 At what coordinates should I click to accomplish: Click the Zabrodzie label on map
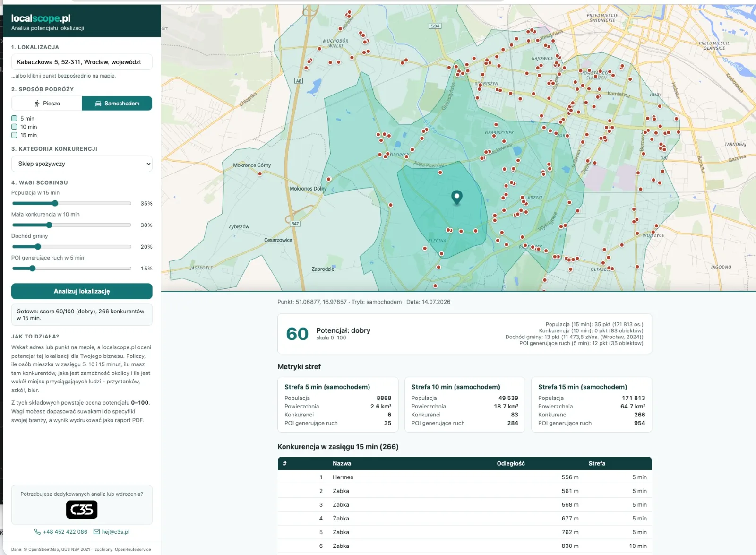(x=323, y=269)
